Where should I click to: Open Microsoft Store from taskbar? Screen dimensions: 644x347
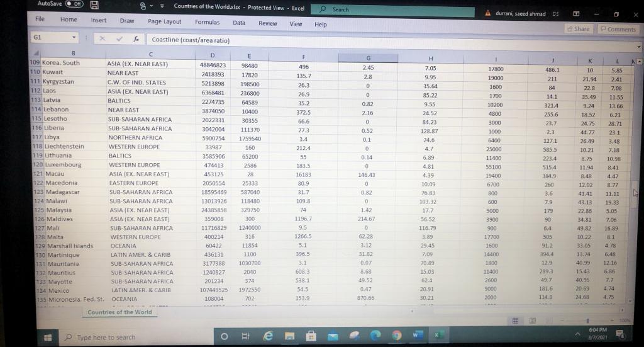click(x=311, y=336)
